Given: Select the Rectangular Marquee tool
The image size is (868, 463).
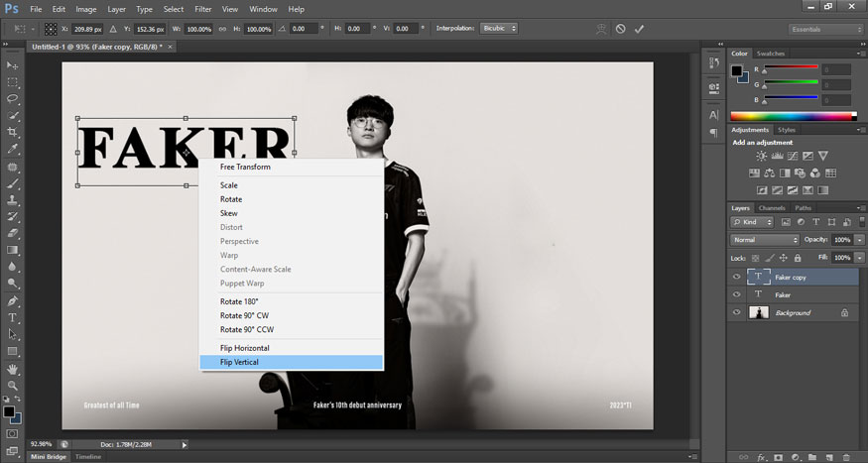Looking at the screenshot, I should pos(12,82).
